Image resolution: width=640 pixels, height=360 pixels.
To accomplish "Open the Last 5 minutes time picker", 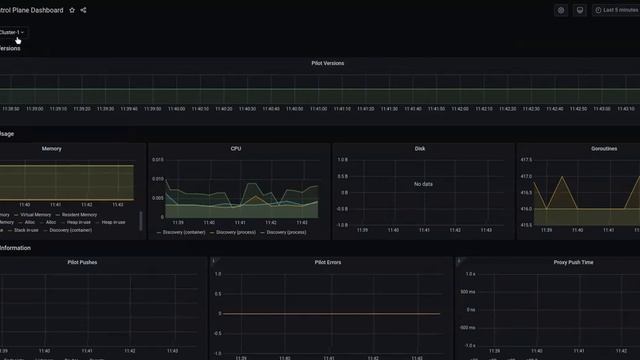I will (616, 10).
